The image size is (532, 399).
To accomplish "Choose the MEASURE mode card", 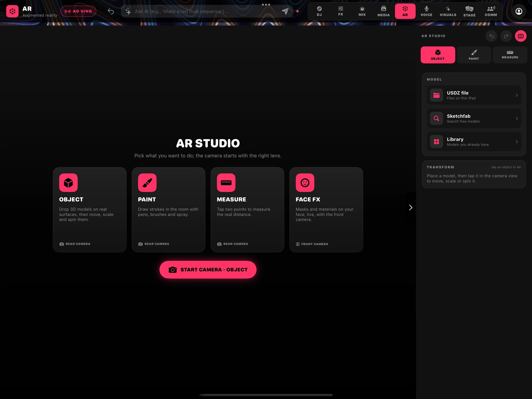I will click(247, 210).
